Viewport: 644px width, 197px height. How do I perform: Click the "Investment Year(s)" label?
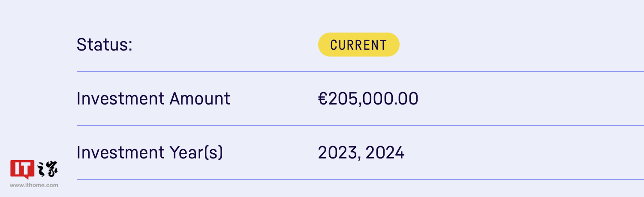[x=150, y=152]
